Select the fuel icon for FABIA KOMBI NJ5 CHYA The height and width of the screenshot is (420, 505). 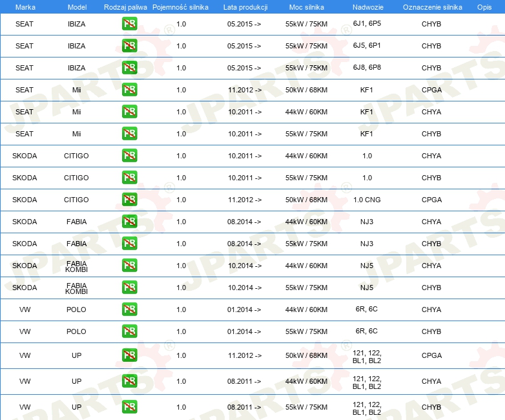(129, 266)
